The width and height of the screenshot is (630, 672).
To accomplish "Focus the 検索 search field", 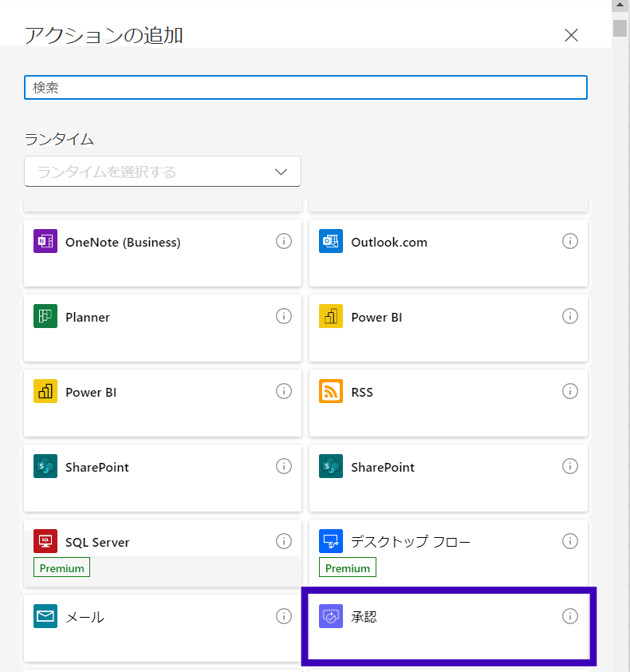I will (x=305, y=88).
